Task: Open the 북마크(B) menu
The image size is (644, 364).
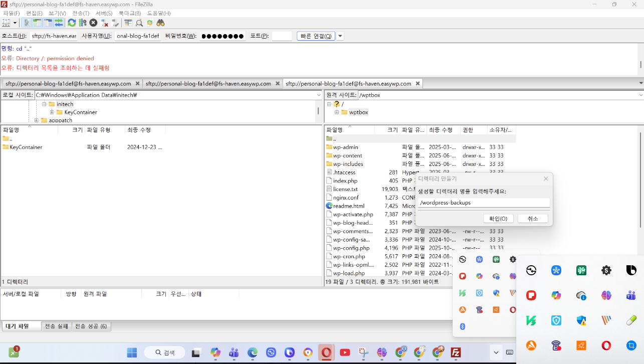Action: [129, 13]
